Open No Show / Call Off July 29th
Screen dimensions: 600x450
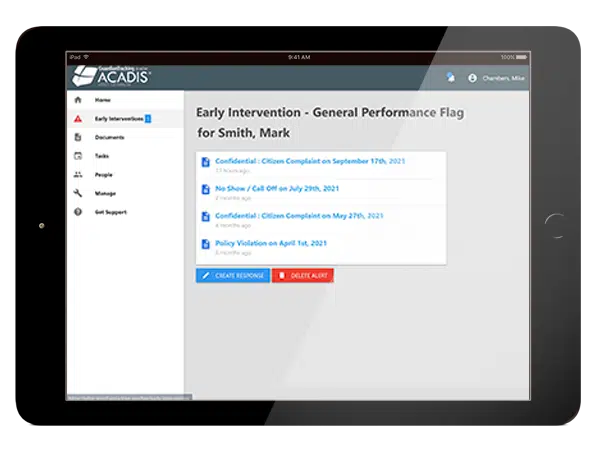(x=276, y=187)
